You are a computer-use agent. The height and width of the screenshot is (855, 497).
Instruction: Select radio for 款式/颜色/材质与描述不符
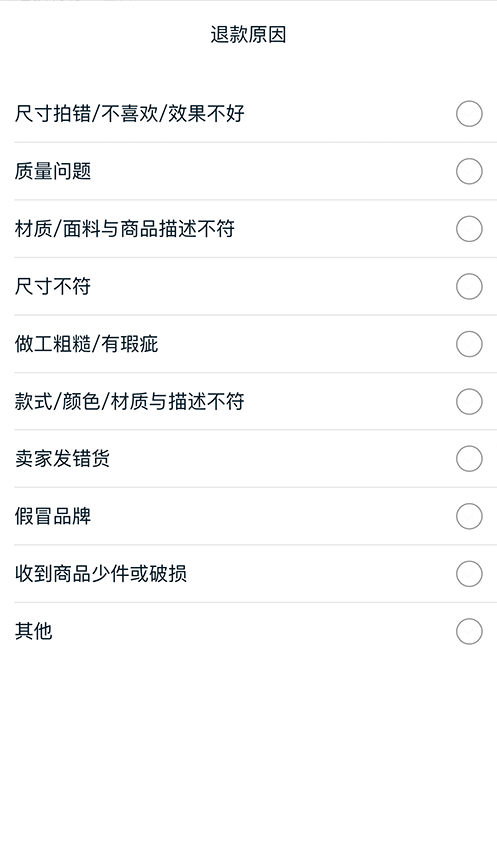click(469, 401)
